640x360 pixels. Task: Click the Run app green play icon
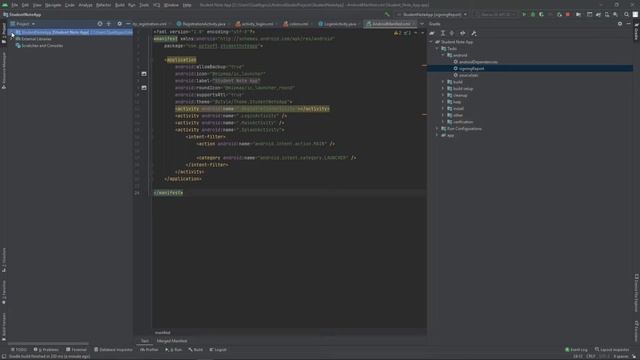point(524,14)
